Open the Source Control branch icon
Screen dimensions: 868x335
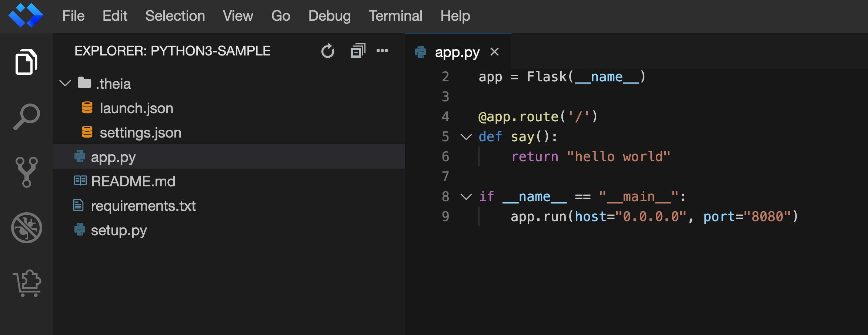click(26, 172)
